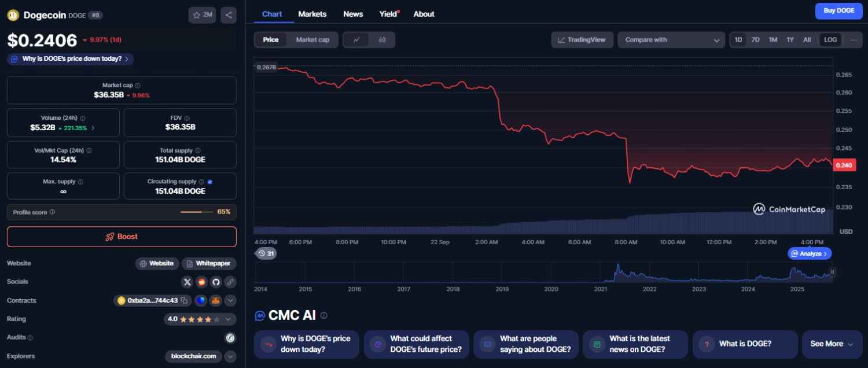Click the Buy DOGE button
868x368 pixels.
[x=838, y=11]
